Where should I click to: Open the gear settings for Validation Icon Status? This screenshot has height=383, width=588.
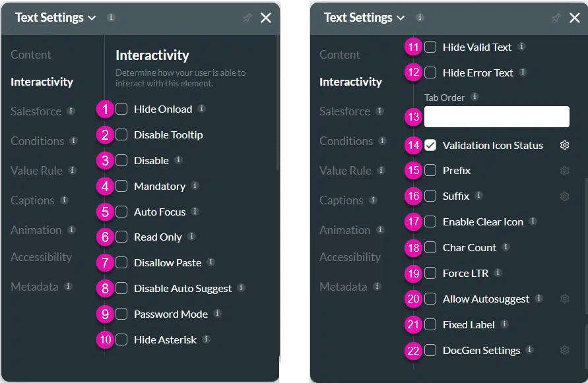coord(565,145)
